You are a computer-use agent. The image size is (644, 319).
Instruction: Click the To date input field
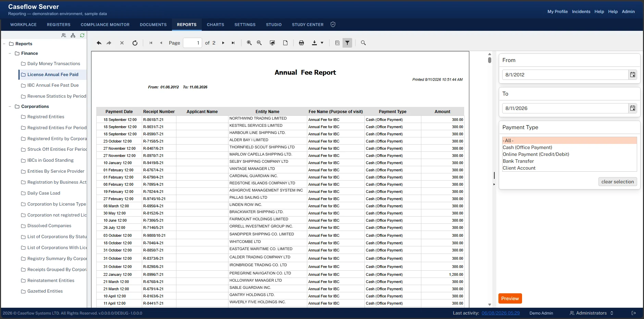[x=565, y=108]
